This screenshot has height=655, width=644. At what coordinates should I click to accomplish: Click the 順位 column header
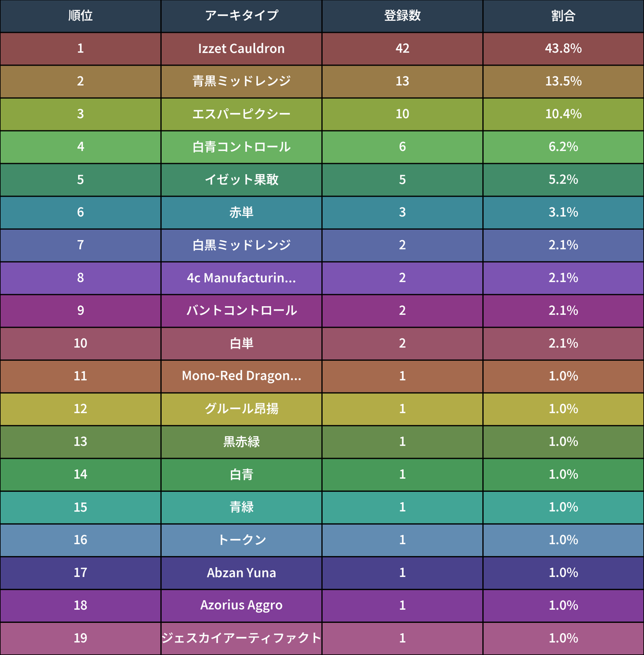pos(80,16)
